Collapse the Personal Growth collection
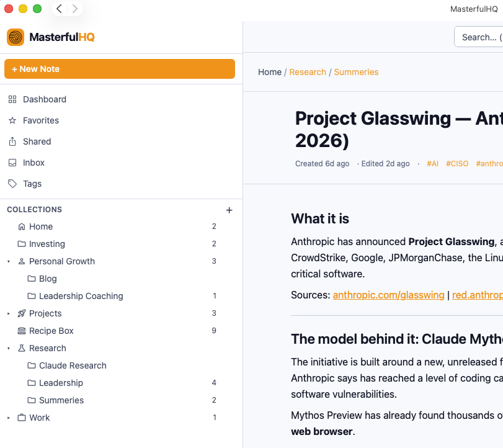The width and height of the screenshot is (503, 448). 9,261
